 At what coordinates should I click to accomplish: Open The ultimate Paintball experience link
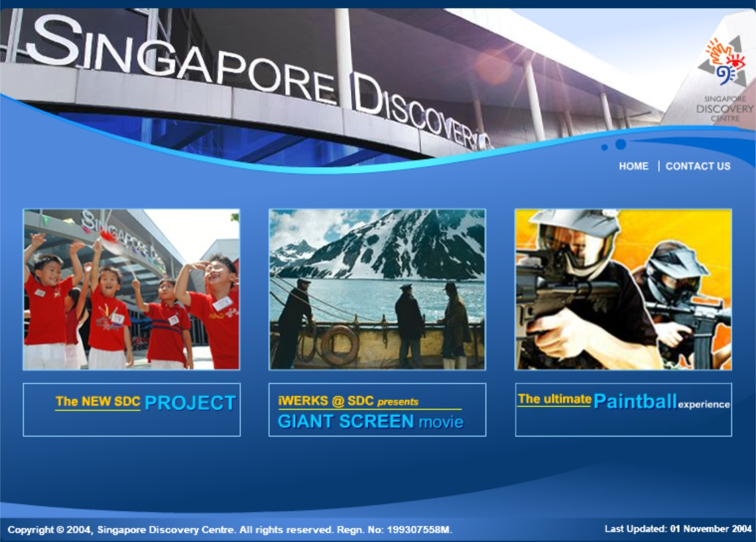[x=623, y=409]
